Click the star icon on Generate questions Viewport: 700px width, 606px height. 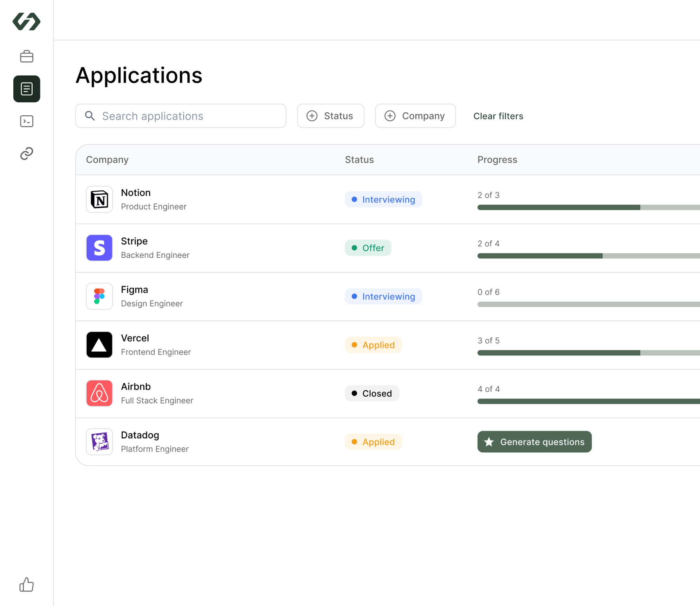(x=489, y=442)
